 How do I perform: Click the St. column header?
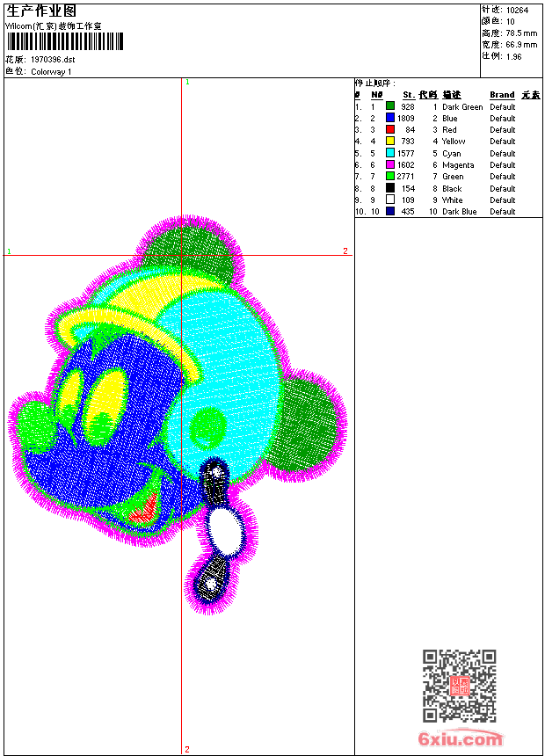409,95
